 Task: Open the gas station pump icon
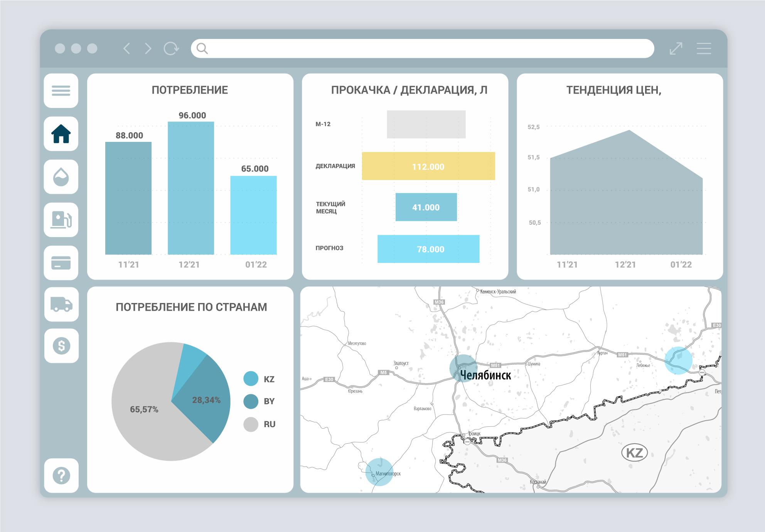[61, 220]
